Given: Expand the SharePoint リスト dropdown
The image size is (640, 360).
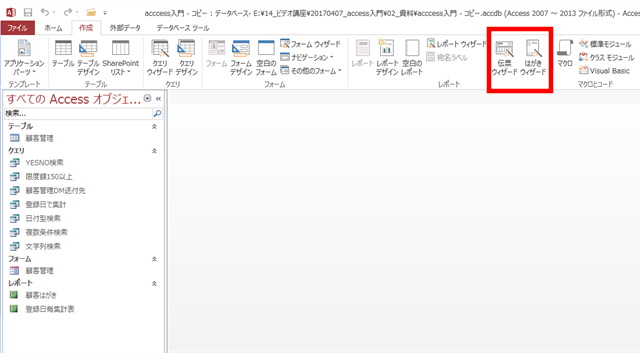Looking at the screenshot, I should click(120, 58).
